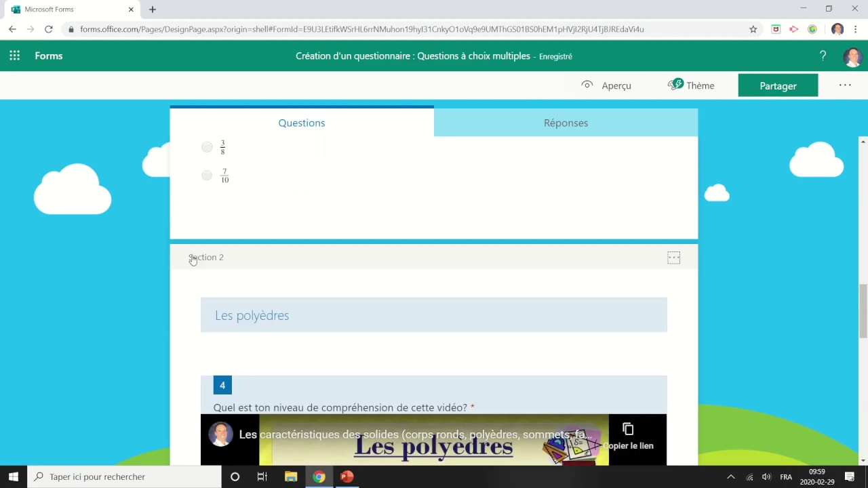This screenshot has height=488, width=868.
Task: Click the green circular extension icon
Action: pos(812,29)
